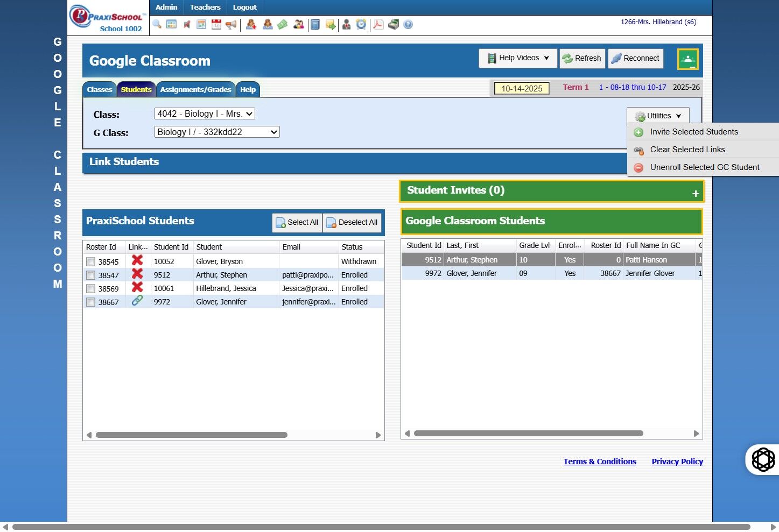This screenshot has width=779, height=532.
Task: Choose Invite Selected Students from Utilities menu
Action: [693, 132]
